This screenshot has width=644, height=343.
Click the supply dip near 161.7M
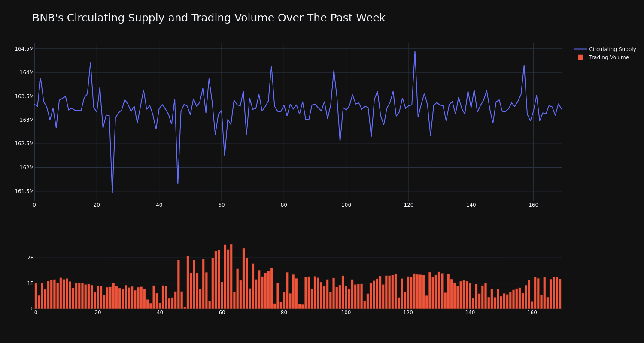178,184
